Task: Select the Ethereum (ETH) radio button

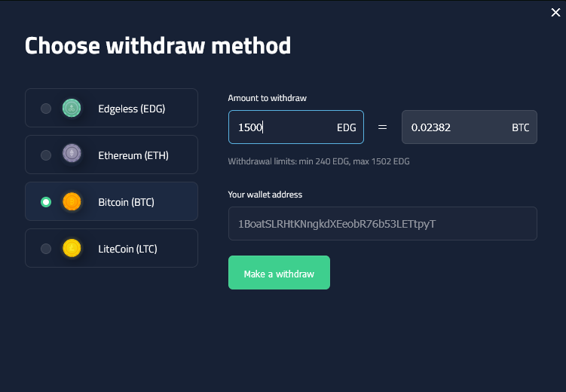Action: 46,155
